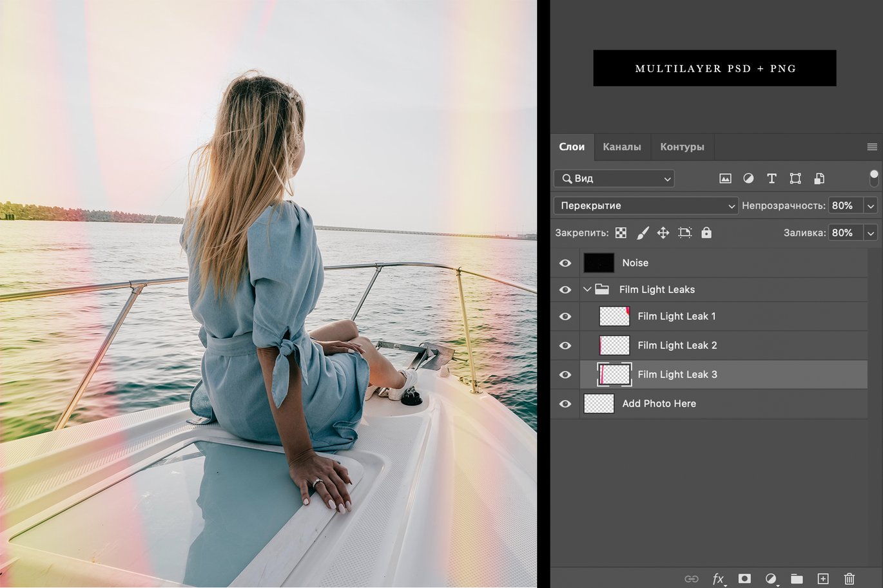Lock position move icon
Viewport: 883px width, 588px height.
[x=663, y=232]
